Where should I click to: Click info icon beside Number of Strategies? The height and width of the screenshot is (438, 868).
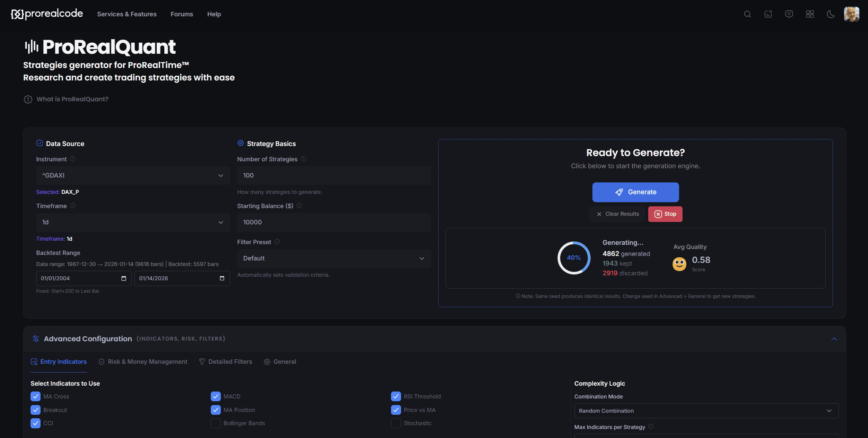[x=304, y=159]
